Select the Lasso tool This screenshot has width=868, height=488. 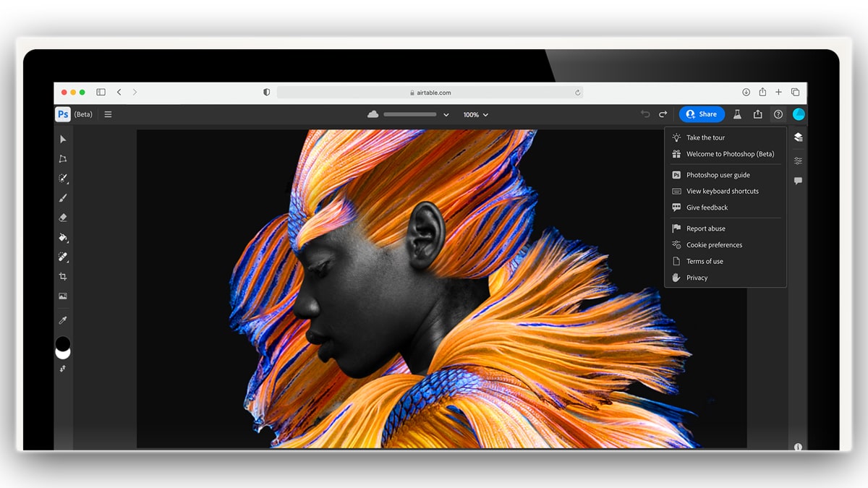63,158
